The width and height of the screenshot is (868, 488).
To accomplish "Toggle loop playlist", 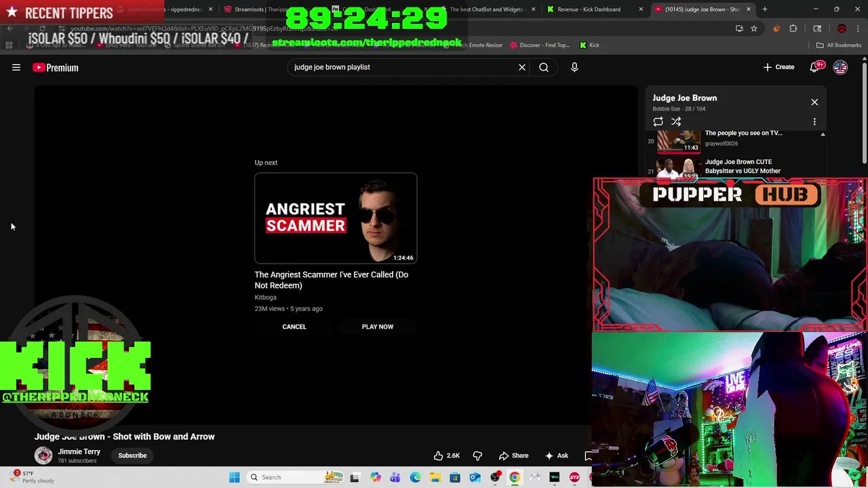I will (x=658, y=121).
